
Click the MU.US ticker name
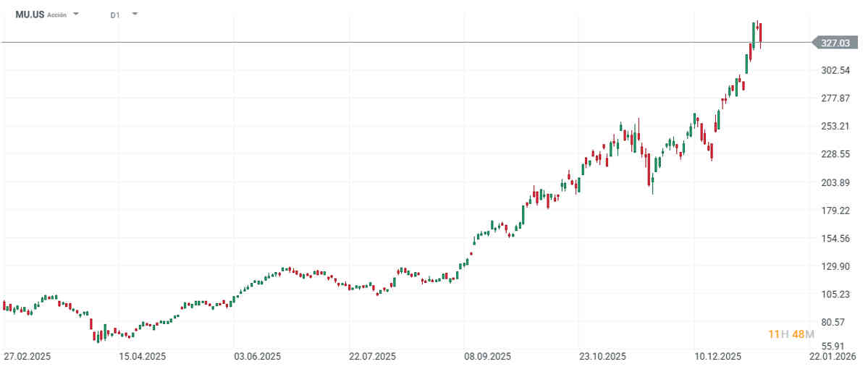(x=30, y=14)
